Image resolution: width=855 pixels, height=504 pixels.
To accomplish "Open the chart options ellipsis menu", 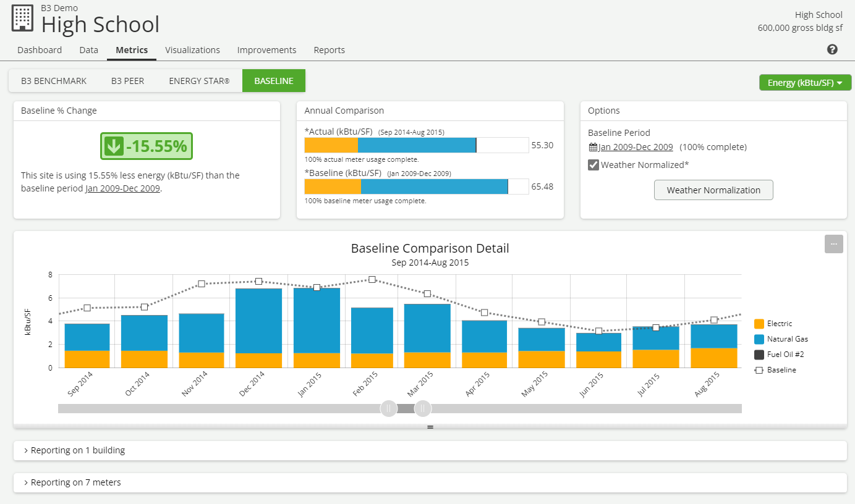I will pyautogui.click(x=833, y=244).
